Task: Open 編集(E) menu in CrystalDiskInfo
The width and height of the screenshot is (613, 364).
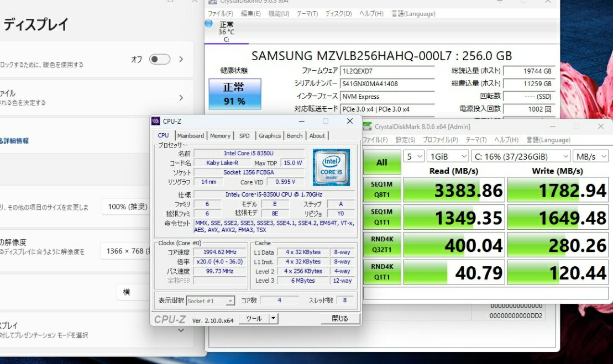Action: (250, 14)
